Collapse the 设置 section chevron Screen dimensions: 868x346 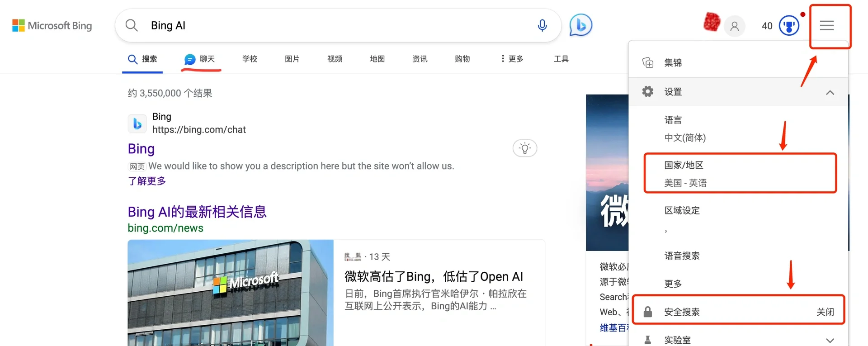(830, 92)
